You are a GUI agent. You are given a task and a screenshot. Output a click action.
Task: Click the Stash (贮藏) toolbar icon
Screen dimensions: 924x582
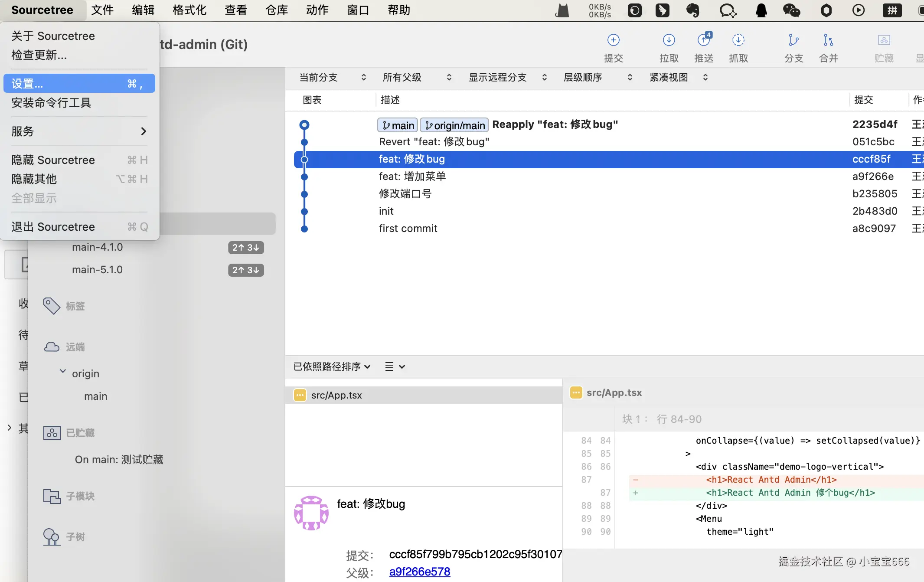tap(884, 40)
